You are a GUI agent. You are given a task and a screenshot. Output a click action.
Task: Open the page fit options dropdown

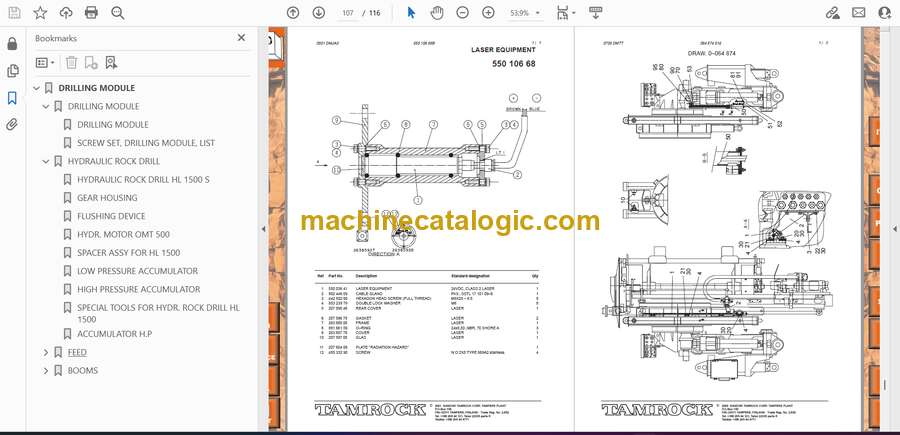(x=566, y=13)
